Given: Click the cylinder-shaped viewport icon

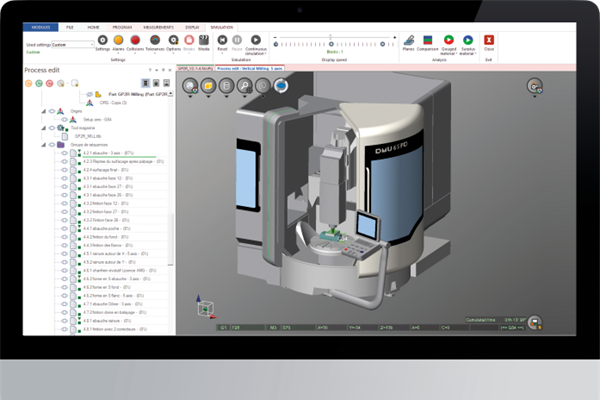Looking at the screenshot, I should click(226, 86).
